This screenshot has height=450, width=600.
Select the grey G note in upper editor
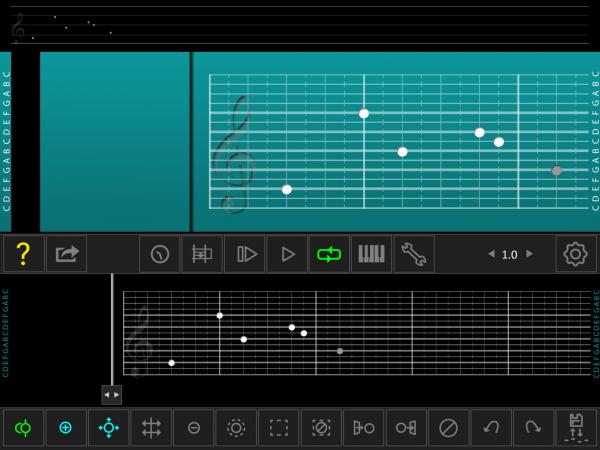click(556, 170)
